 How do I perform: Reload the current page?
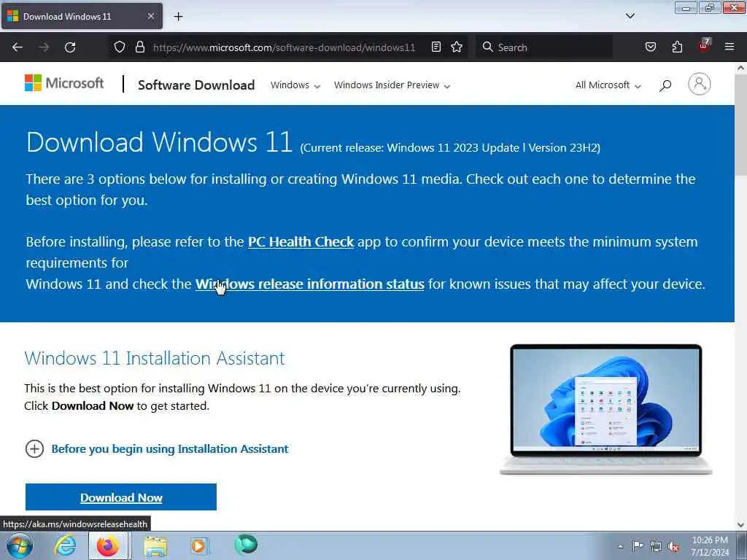click(x=70, y=47)
